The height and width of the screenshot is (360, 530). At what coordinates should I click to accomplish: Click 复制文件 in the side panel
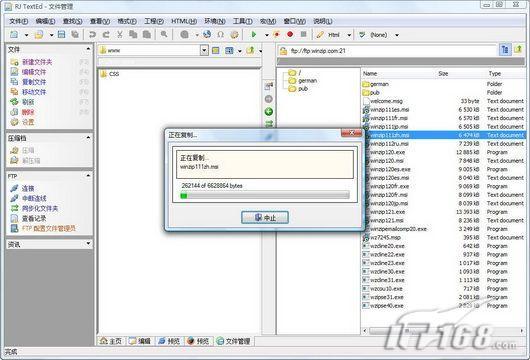[34, 82]
